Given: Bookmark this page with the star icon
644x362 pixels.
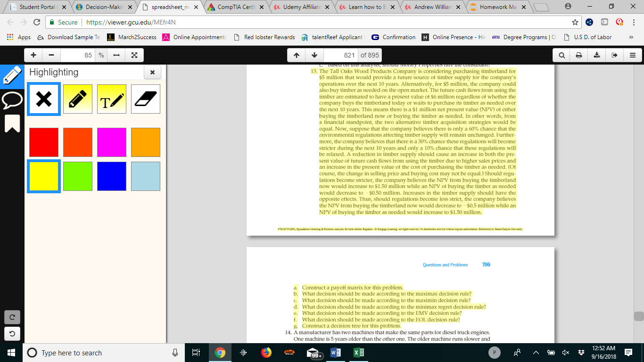Looking at the screenshot, I should point(575,22).
